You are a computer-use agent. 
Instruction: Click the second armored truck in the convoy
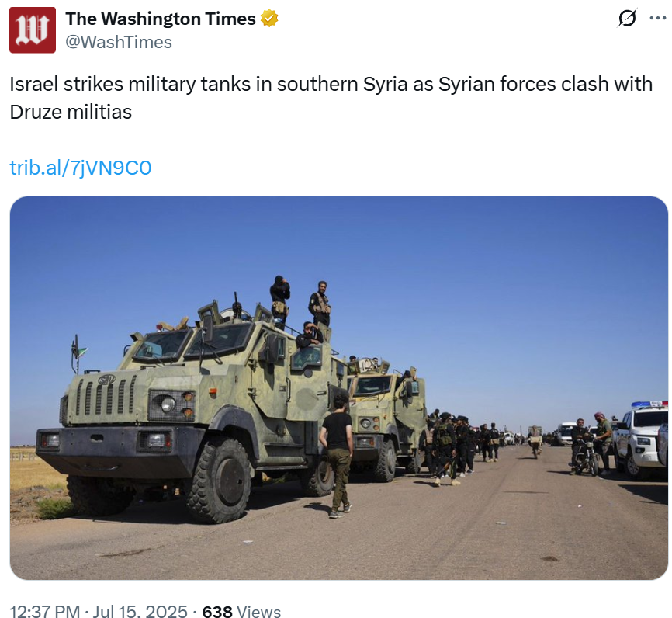(x=388, y=418)
